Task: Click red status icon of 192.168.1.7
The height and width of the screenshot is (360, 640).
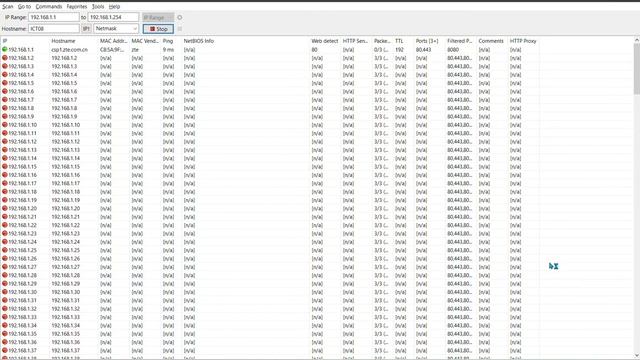Action: (4, 100)
